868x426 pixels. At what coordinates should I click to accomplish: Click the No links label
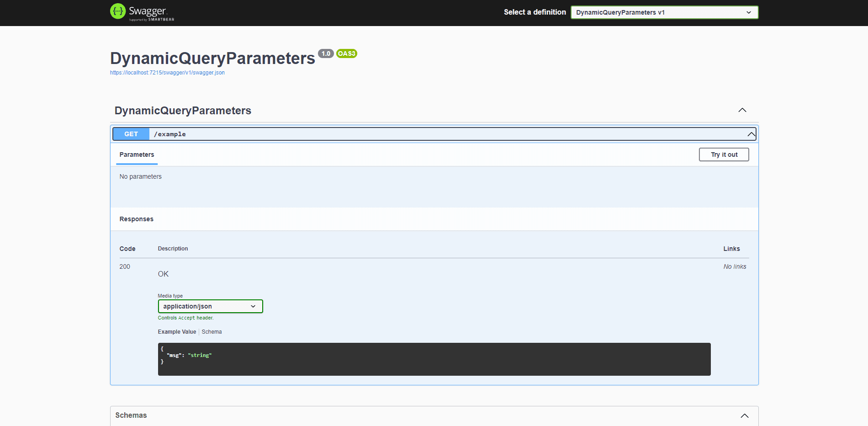coord(735,266)
